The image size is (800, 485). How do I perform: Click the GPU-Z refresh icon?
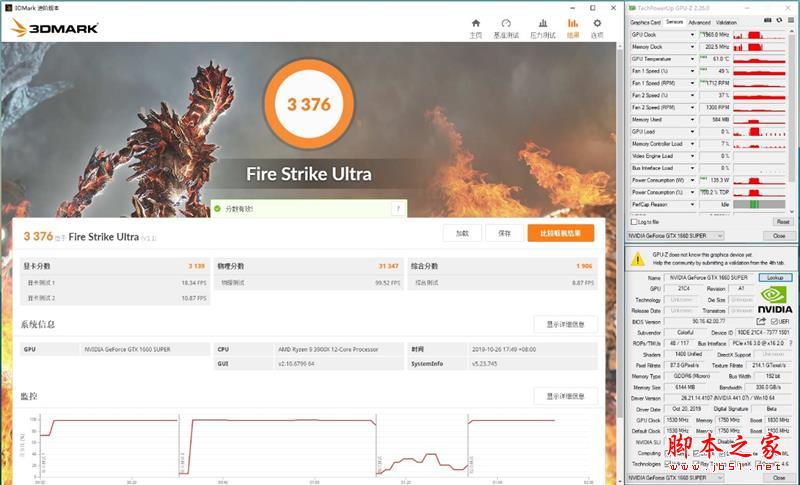coord(779,20)
